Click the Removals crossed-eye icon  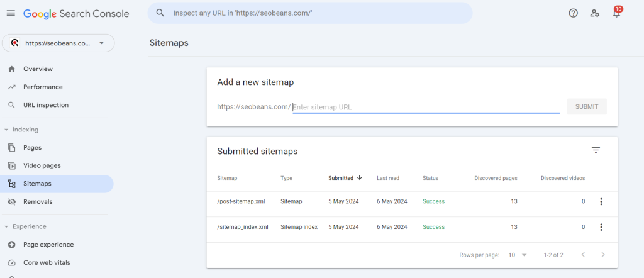coord(12,202)
